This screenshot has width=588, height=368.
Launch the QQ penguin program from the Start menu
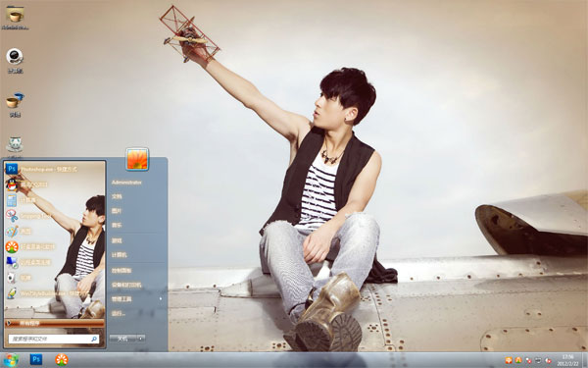pos(54,184)
